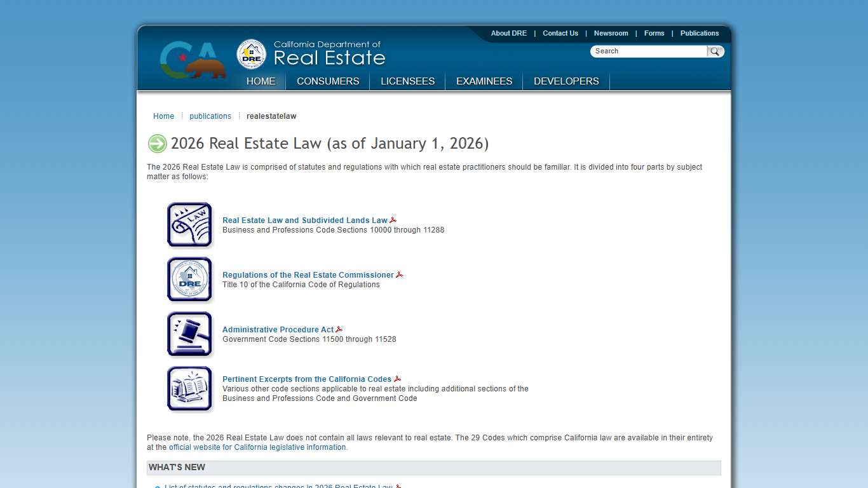Click the PDF icon next to Pertinent Excerpts
Screen dimensions: 868x488
(x=398, y=378)
